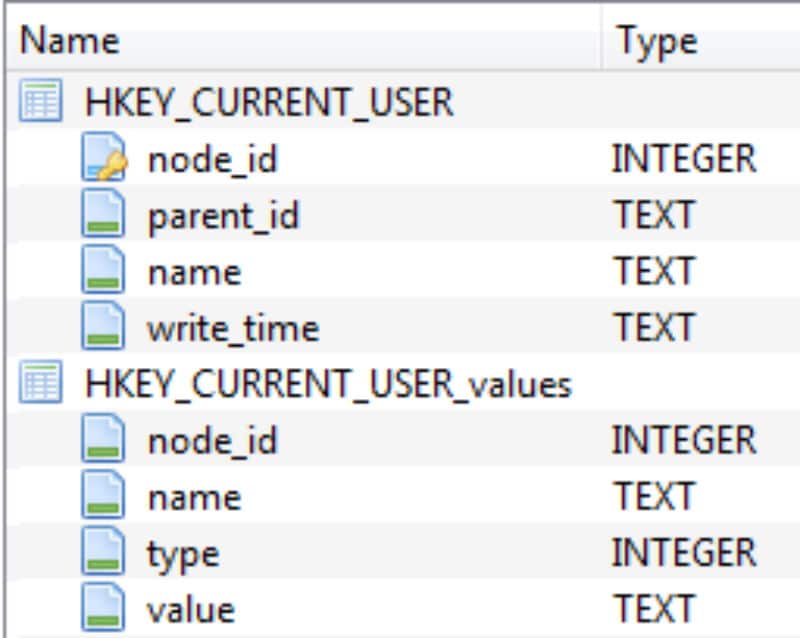Select the HKEY_CURRENT_USER_values table row

coord(328,384)
